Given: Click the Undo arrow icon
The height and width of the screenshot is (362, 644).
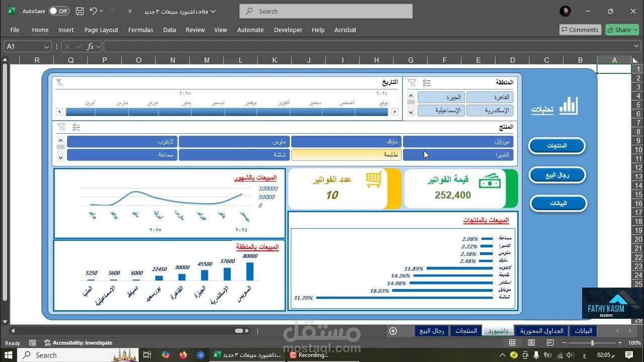Looking at the screenshot, I should pyautogui.click(x=93, y=11).
